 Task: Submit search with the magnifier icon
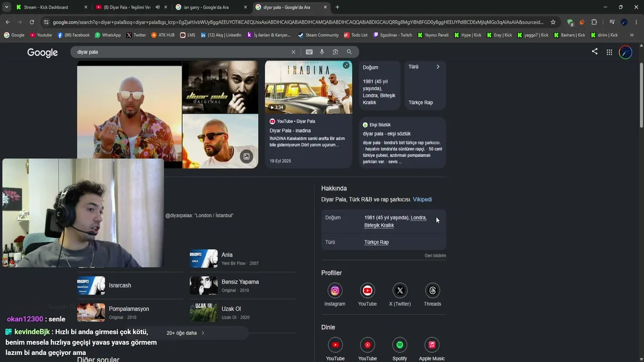(x=349, y=52)
